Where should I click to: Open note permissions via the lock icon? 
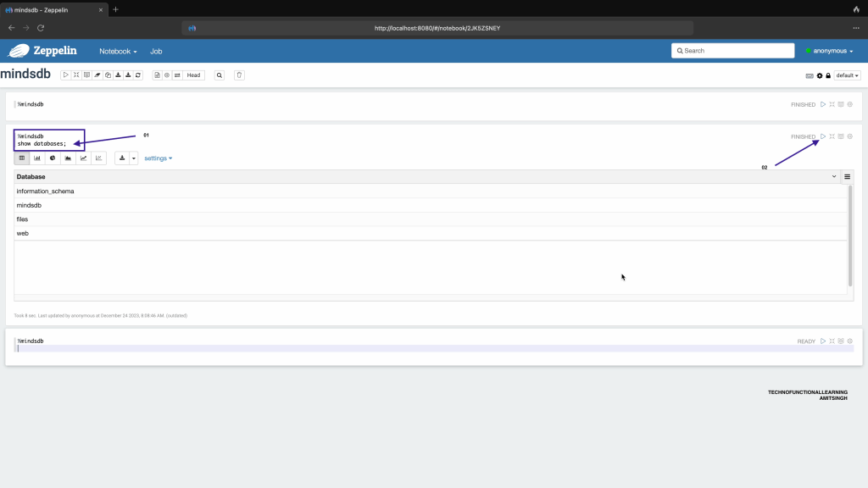point(828,75)
